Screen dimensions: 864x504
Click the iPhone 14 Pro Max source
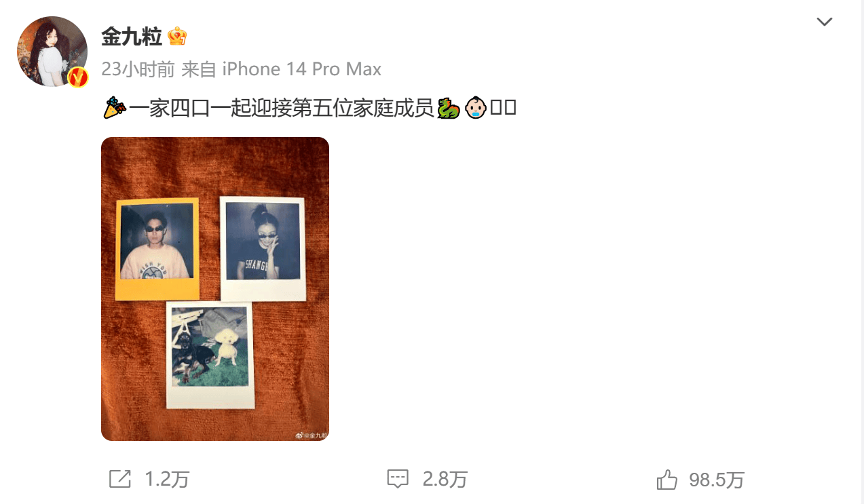[x=302, y=69]
